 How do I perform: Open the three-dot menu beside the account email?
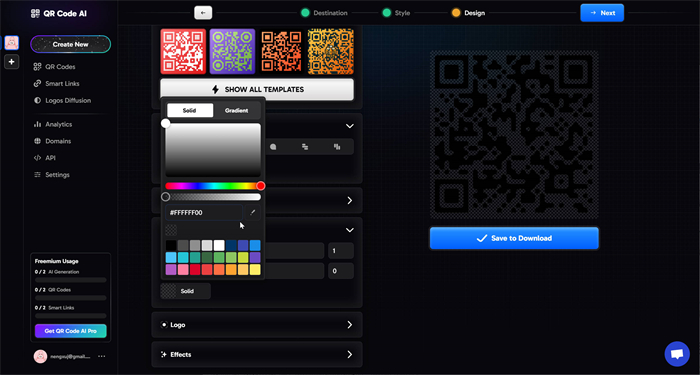click(102, 356)
